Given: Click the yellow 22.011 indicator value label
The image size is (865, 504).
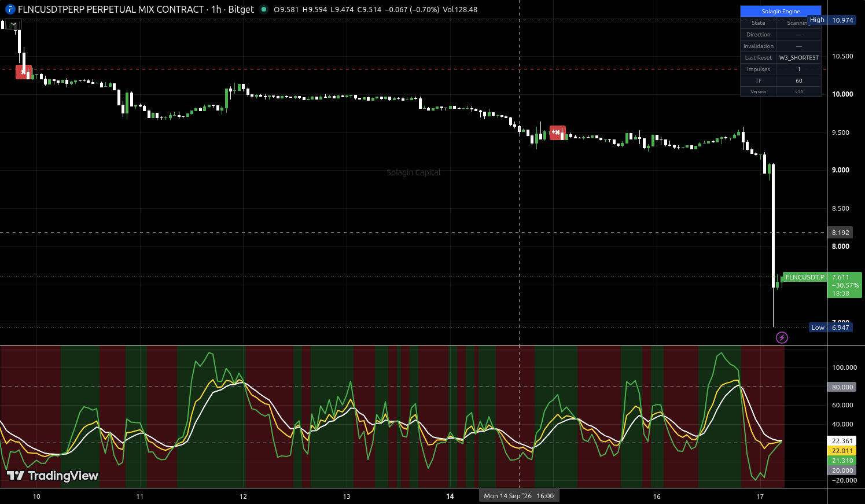Looking at the screenshot, I should pyautogui.click(x=842, y=451).
